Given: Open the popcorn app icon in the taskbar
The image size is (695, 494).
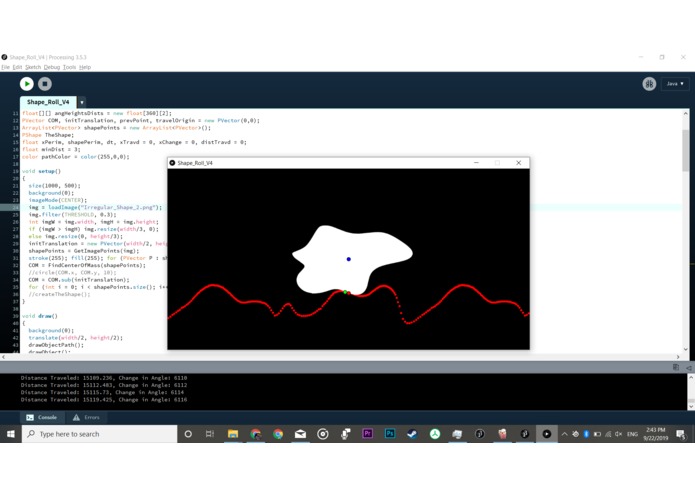Looking at the screenshot, I should (x=502, y=434).
